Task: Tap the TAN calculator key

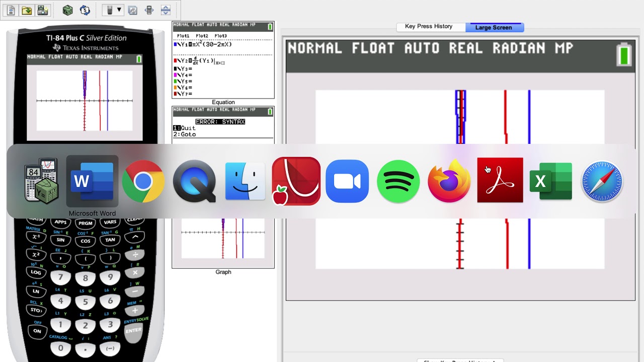Action: [110, 240]
